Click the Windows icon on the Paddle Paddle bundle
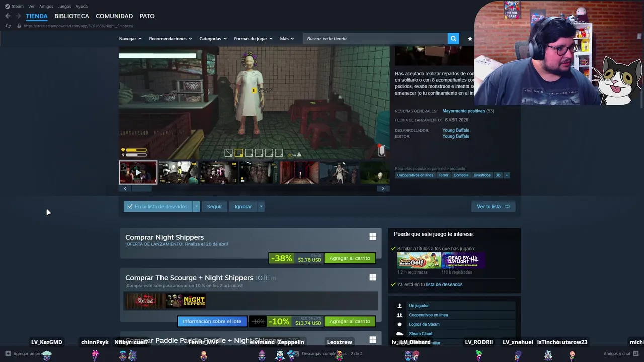 click(373, 340)
